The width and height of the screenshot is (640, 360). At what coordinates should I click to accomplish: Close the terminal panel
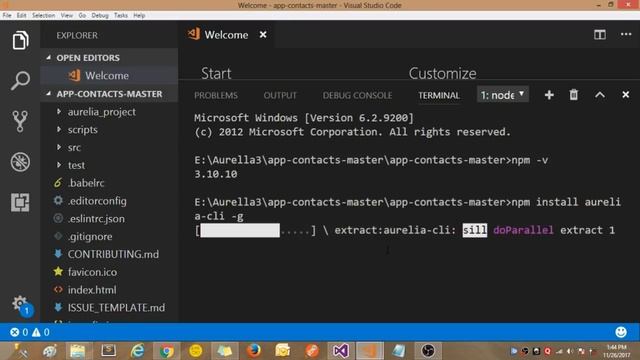click(625, 95)
